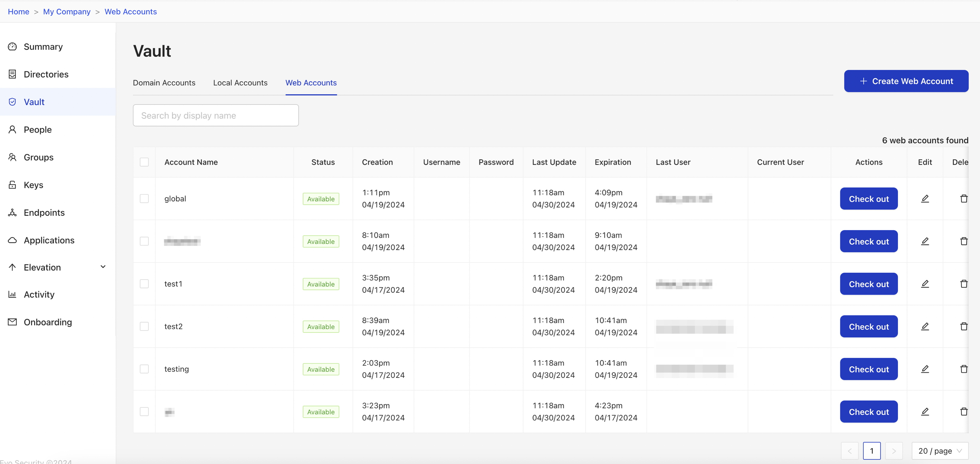
Task: Open Applications in the sidebar
Action: tap(58, 240)
